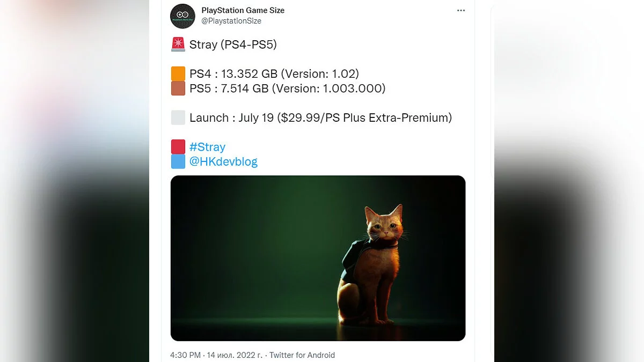Click the 4:30 PM tweet timestamp
644x362 pixels.
(x=185, y=355)
